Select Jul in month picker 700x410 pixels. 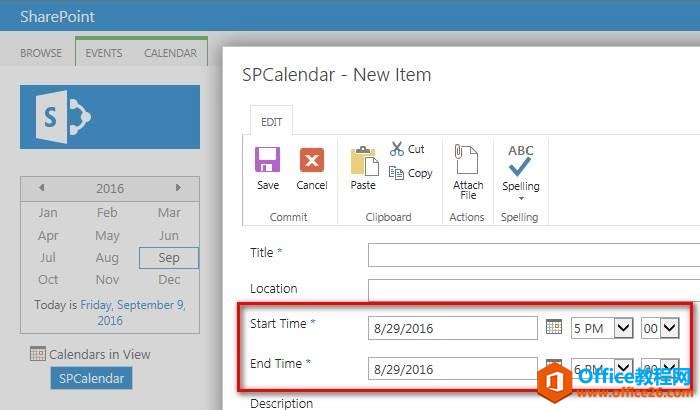tap(48, 258)
